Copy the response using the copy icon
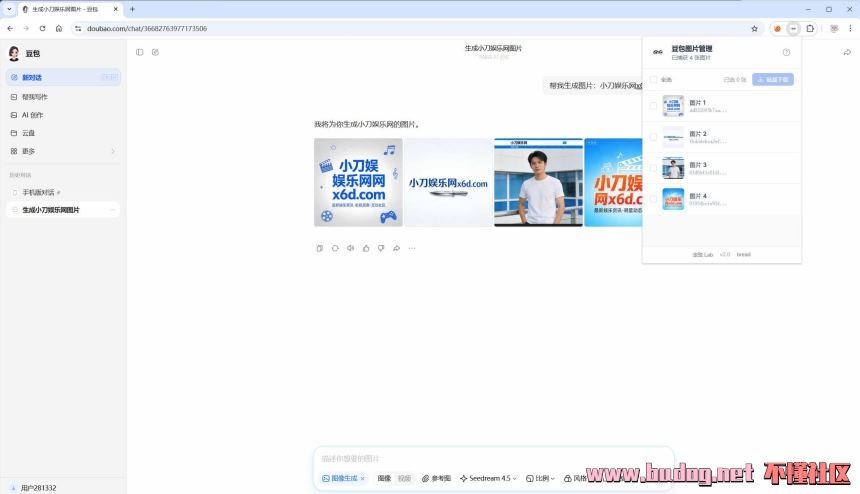 click(x=319, y=248)
